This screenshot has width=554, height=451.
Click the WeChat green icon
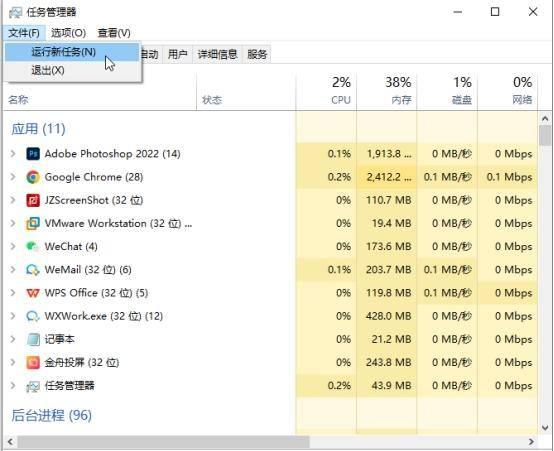(x=33, y=246)
